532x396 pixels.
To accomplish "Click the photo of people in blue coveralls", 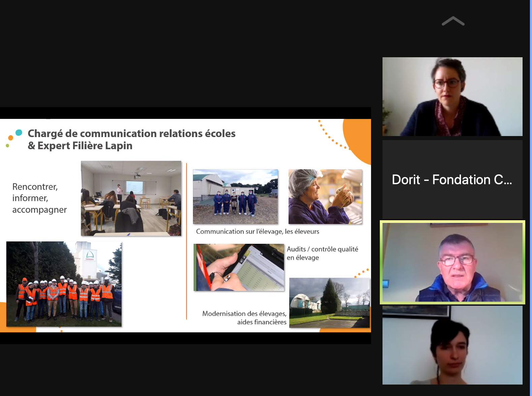I will coord(235,197).
